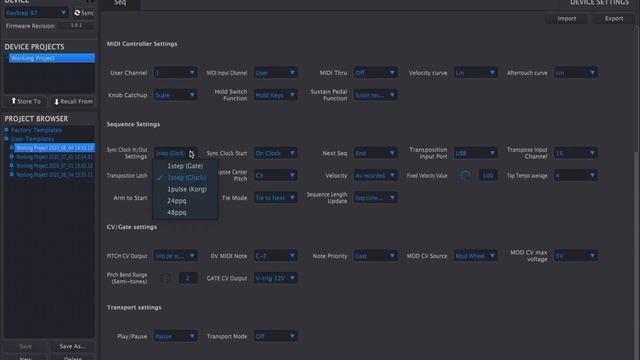The width and height of the screenshot is (640, 360).
Task: Open the Next Seq dropdown
Action: tap(375, 153)
